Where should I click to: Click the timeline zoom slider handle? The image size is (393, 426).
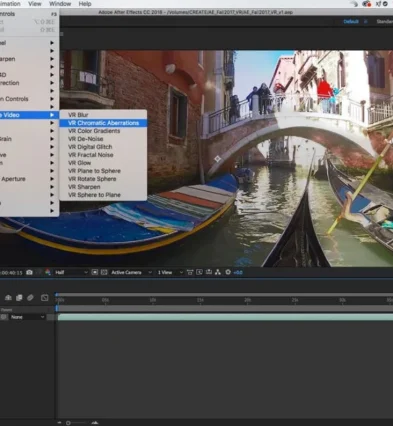tap(68, 423)
